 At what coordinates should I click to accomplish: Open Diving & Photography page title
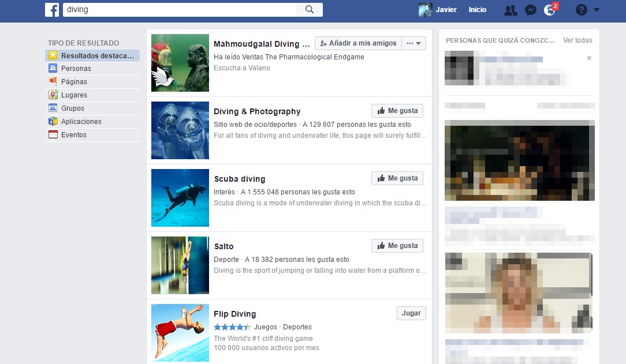click(257, 112)
